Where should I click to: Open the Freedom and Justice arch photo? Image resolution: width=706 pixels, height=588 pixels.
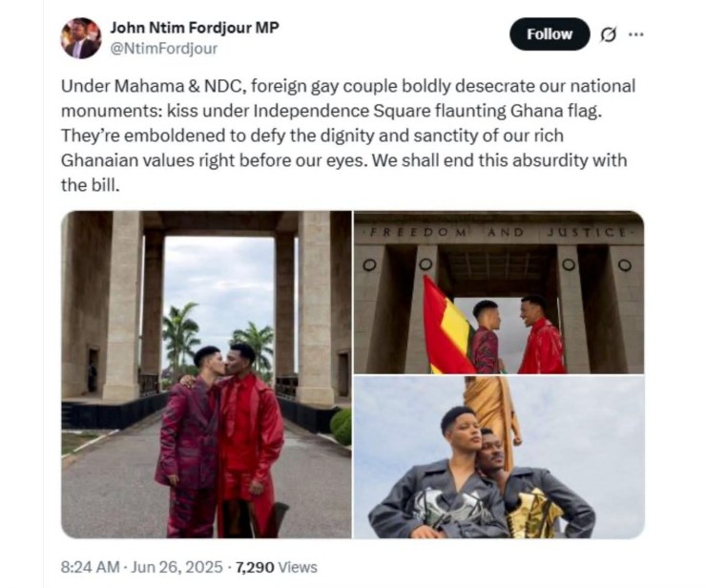(499, 292)
